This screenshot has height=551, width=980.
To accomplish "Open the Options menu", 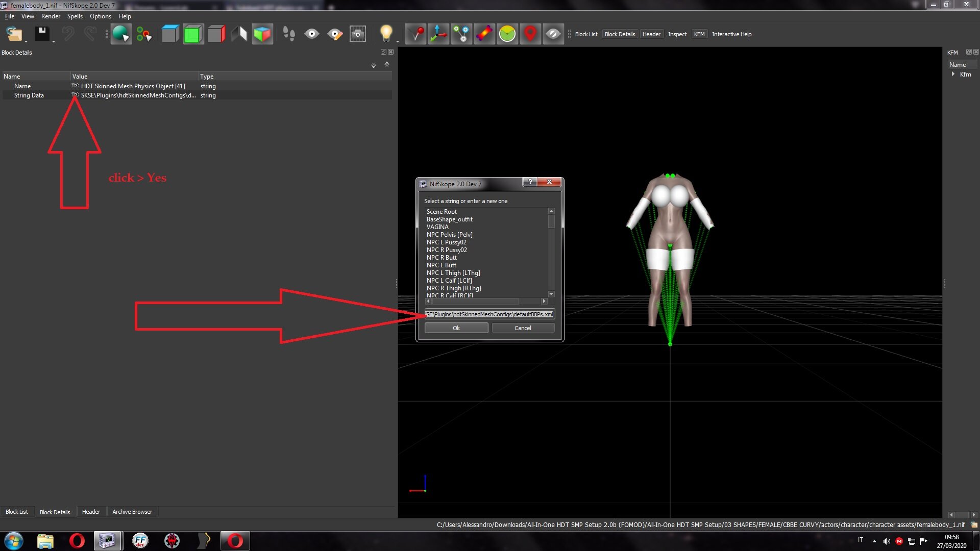I will [x=101, y=16].
